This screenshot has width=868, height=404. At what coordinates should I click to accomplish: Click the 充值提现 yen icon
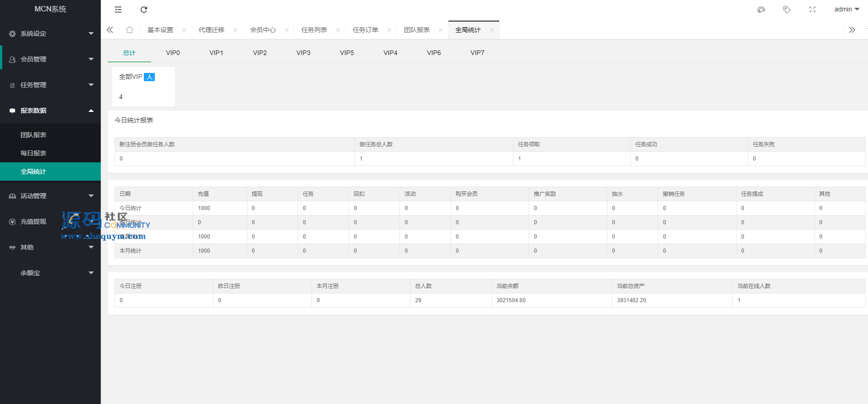pyautogui.click(x=12, y=221)
